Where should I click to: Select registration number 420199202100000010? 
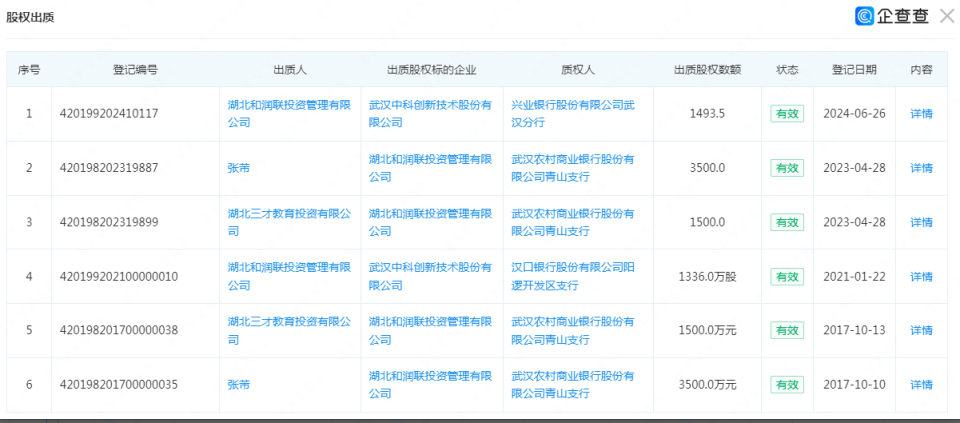pos(119,277)
